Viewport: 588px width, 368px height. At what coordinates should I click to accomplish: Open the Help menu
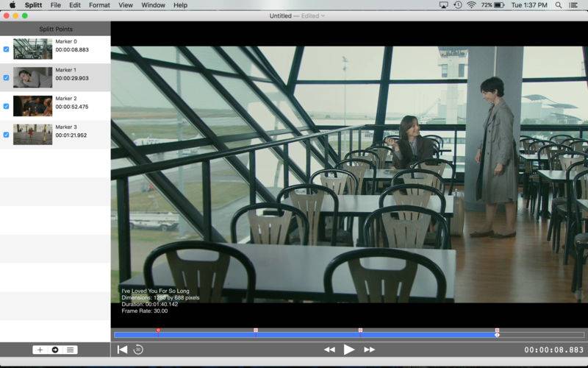180,5
